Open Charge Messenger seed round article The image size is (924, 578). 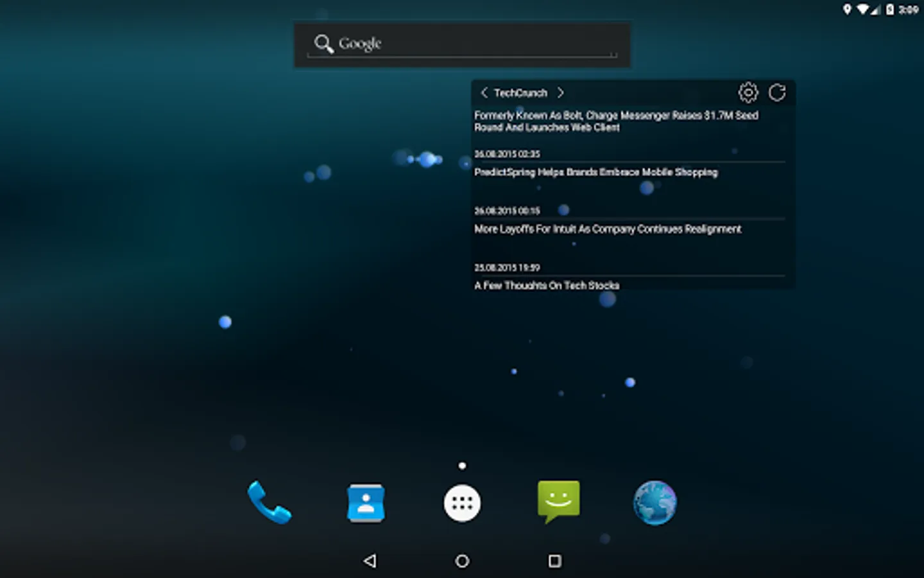tap(616, 121)
